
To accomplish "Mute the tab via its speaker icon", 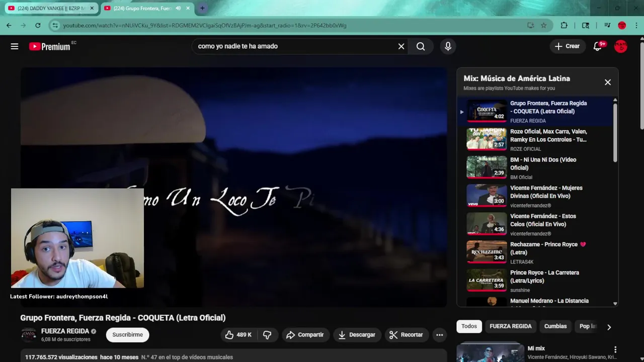I will click(178, 8).
